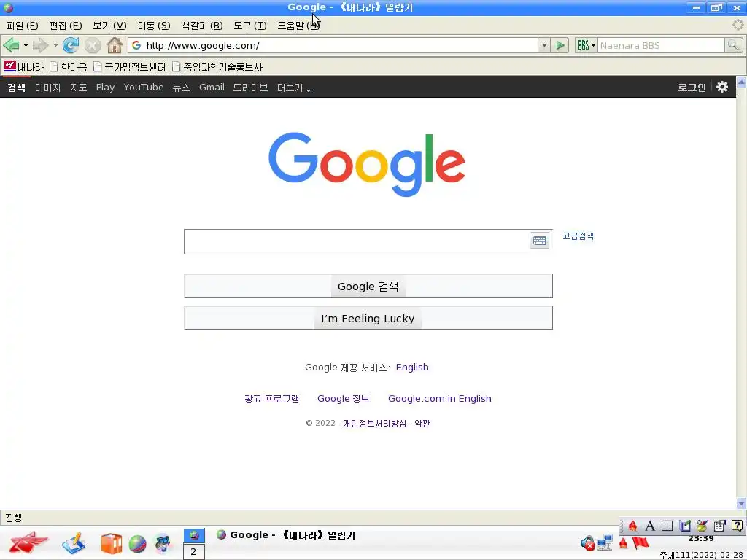Open the 중앙과학기술통보사 bookmark
This screenshot has width=747, height=560.
217,67
